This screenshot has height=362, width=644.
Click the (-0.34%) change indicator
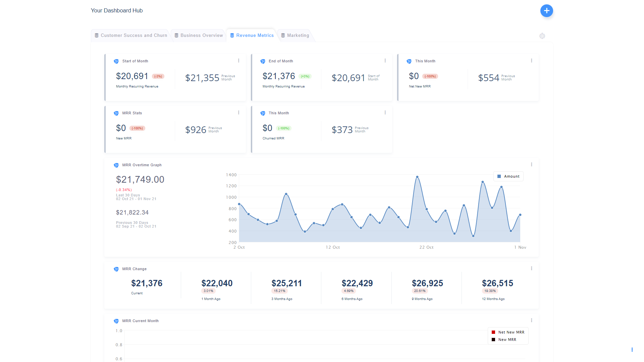point(124,190)
